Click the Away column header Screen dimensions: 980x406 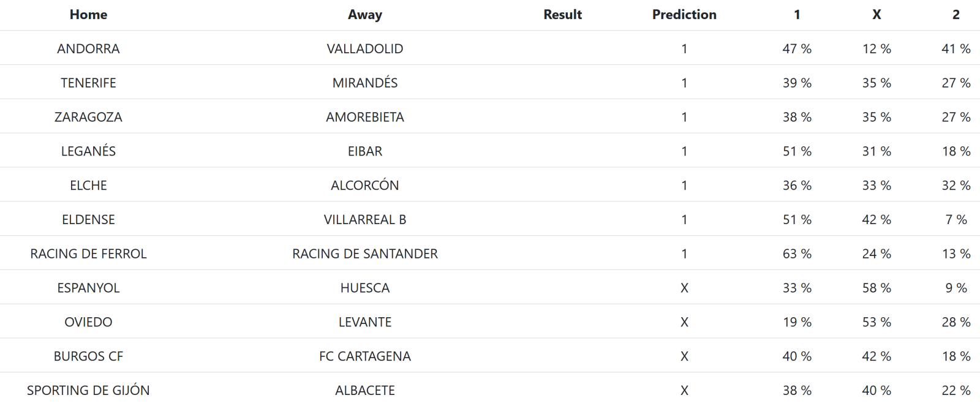364,15
